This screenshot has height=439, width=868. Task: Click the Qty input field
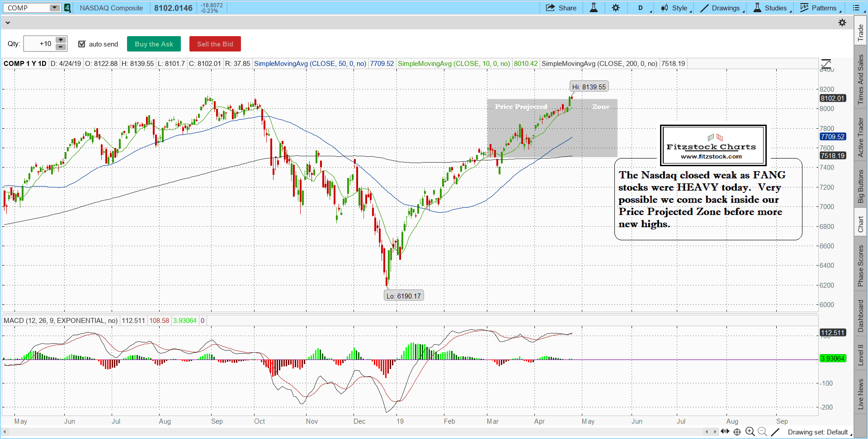(x=40, y=44)
